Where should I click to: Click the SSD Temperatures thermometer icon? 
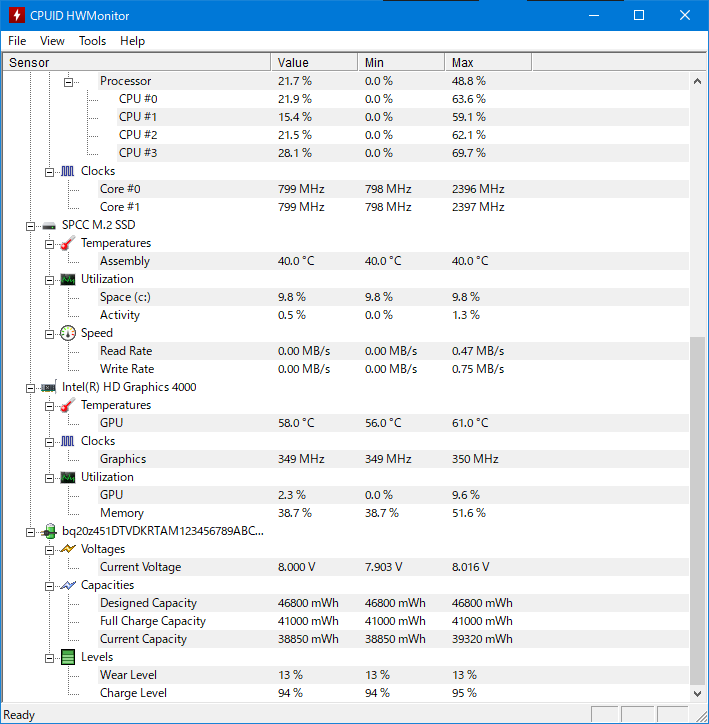(x=68, y=243)
